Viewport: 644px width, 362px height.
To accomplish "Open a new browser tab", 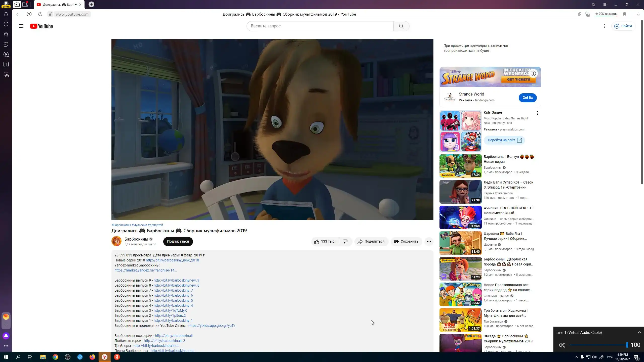I will point(92,5).
